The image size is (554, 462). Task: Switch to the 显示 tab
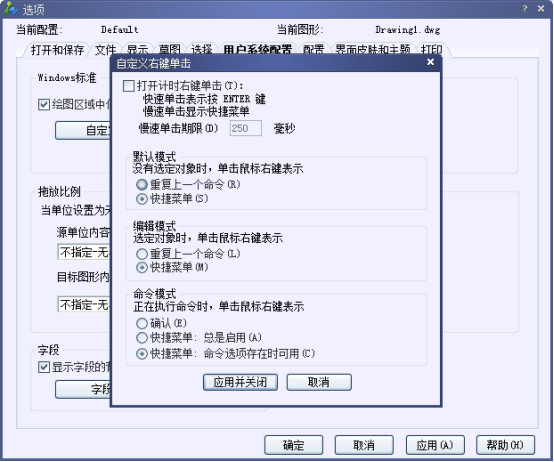click(137, 50)
